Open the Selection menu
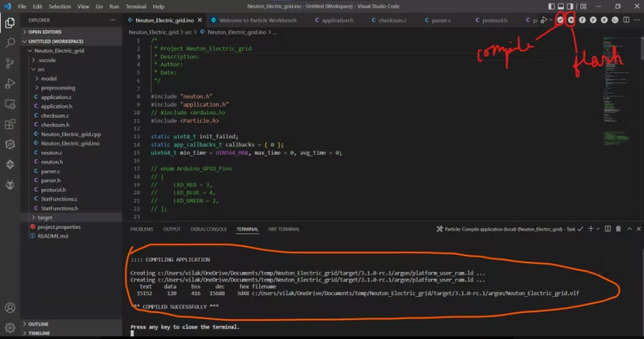This screenshot has width=644, height=339. coord(59,6)
